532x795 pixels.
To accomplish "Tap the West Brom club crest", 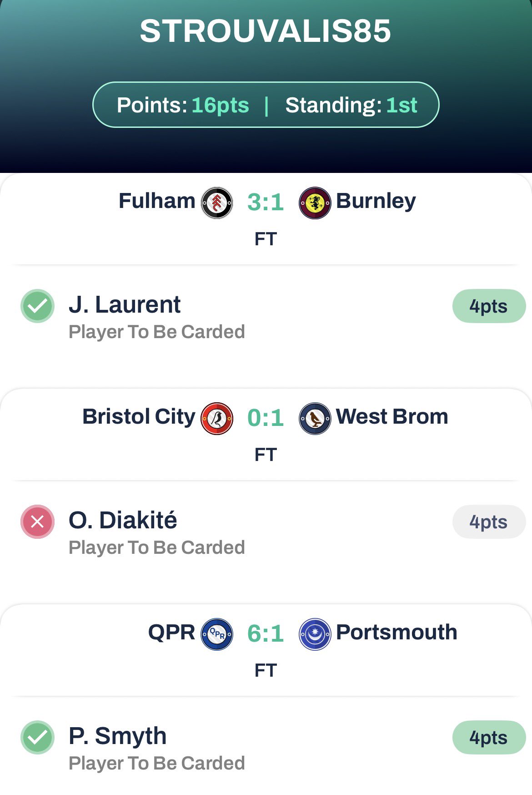I will pos(315,418).
